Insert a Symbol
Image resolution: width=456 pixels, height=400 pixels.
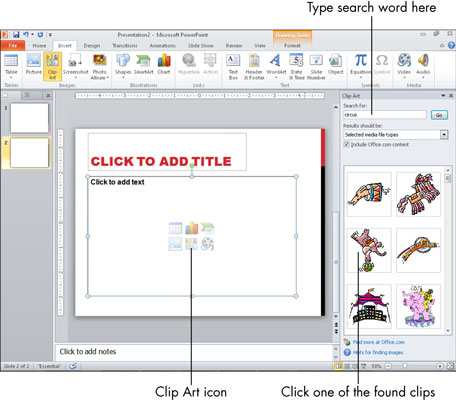[x=382, y=65]
